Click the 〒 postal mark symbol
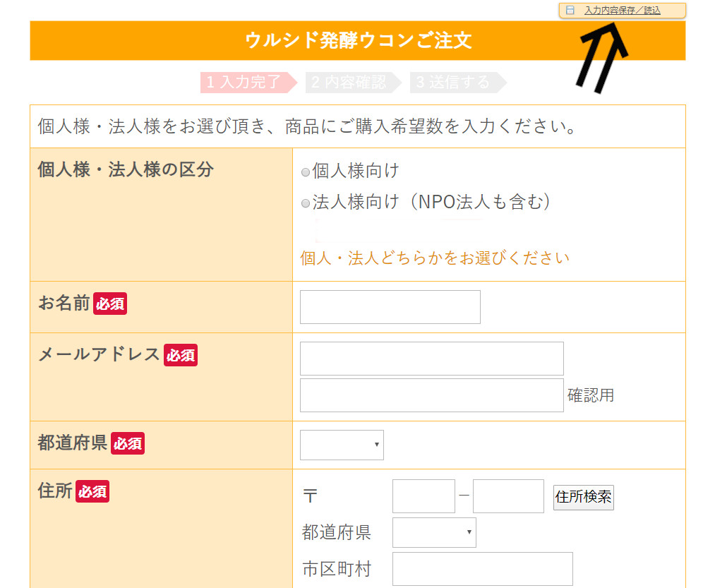The width and height of the screenshot is (715, 588). 309,496
